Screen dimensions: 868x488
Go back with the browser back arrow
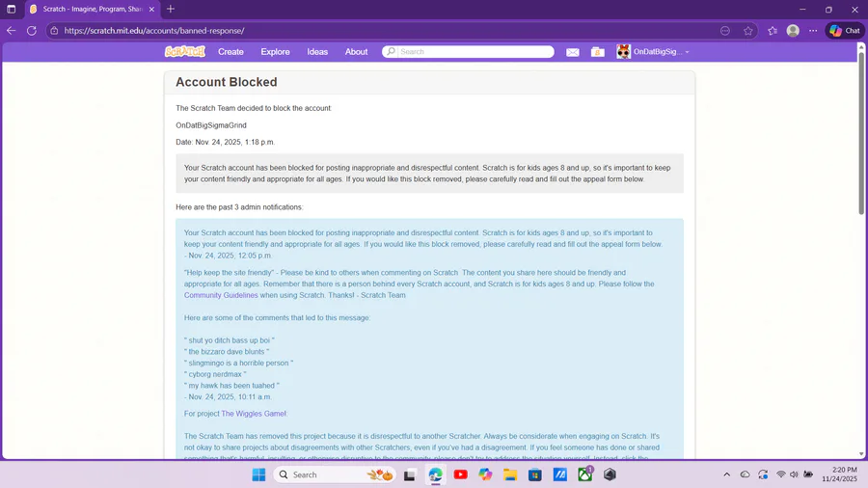coord(11,31)
